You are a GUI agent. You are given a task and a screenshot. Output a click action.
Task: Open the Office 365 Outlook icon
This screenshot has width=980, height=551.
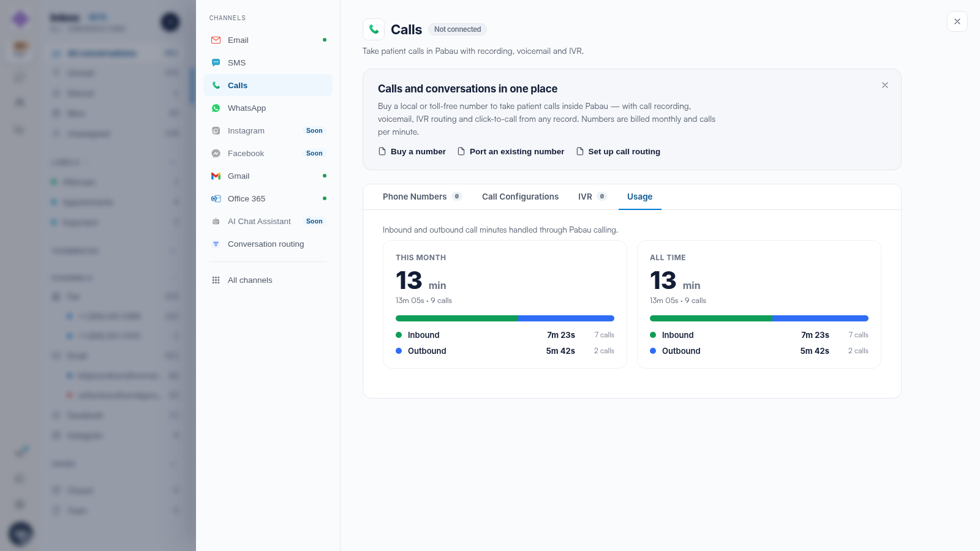pos(216,199)
